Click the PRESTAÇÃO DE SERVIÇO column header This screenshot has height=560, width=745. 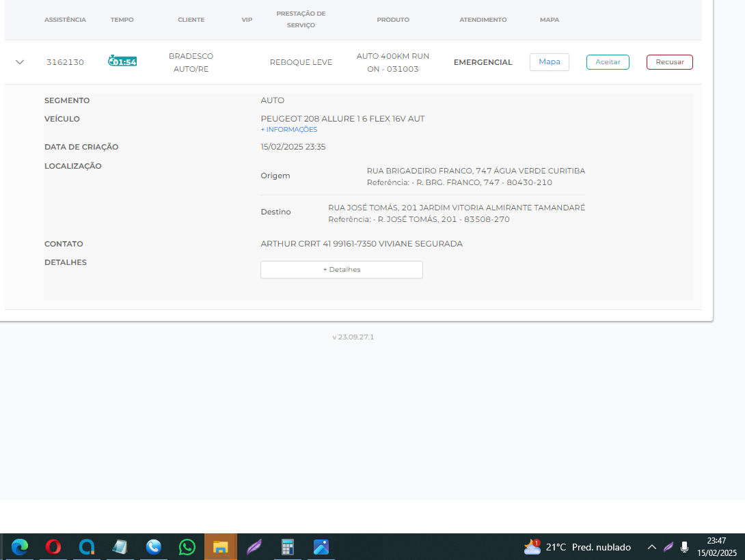(301, 19)
